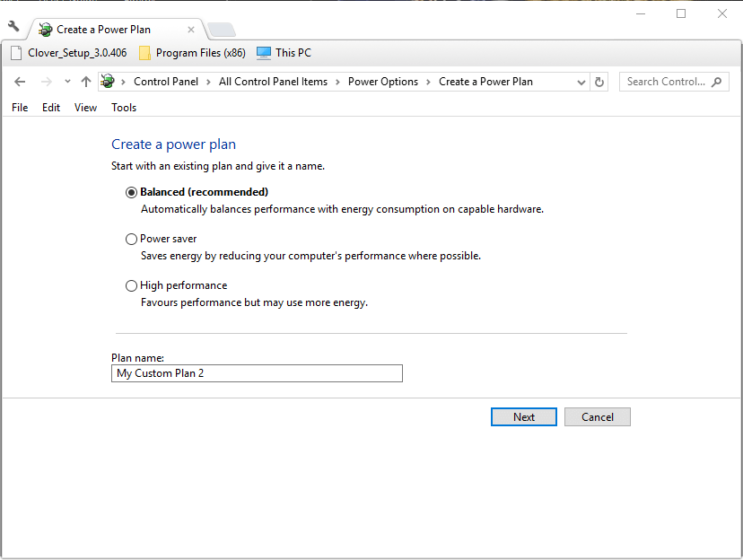Expand chevron after All Control Panel Items

click(338, 82)
